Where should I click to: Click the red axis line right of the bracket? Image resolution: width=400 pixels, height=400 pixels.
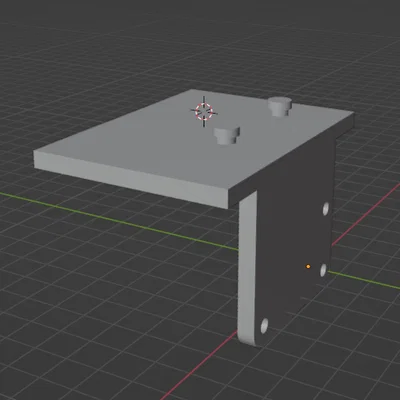tap(366, 214)
